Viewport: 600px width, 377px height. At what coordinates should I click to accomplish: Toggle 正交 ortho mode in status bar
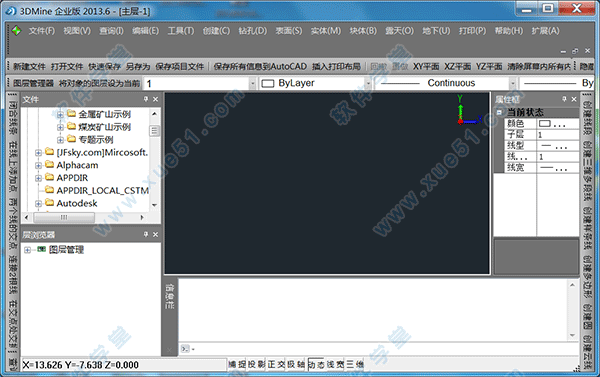click(276, 364)
